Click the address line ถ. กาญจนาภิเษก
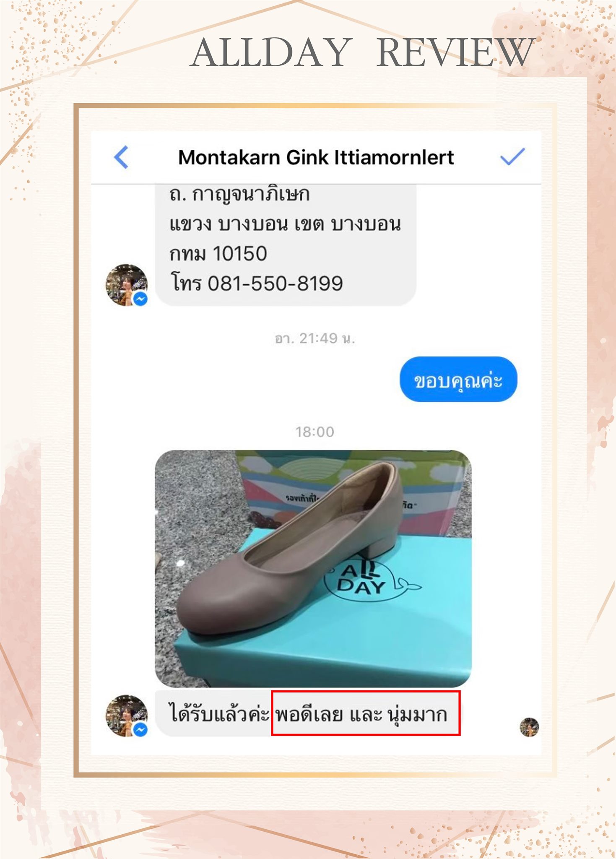616x859 pixels. [x=239, y=194]
